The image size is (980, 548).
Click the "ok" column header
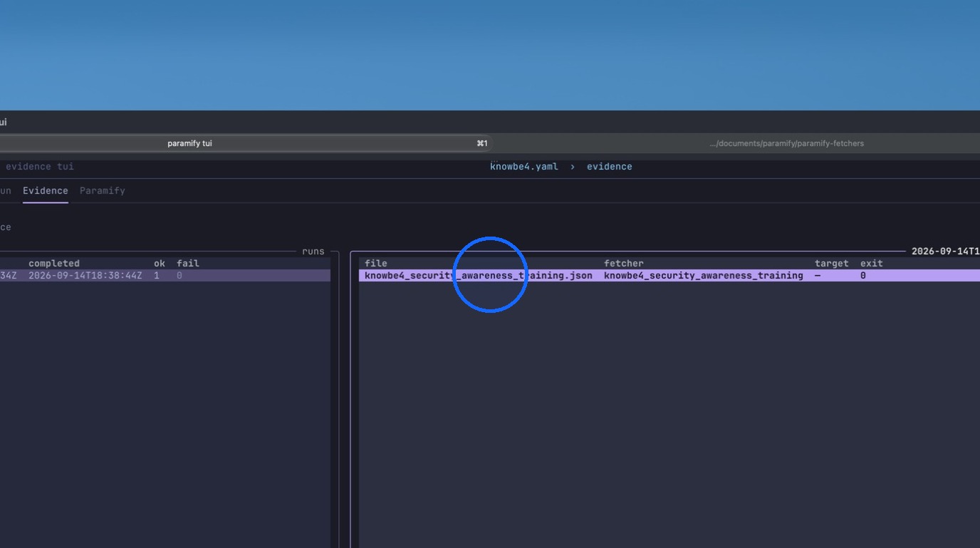(160, 264)
